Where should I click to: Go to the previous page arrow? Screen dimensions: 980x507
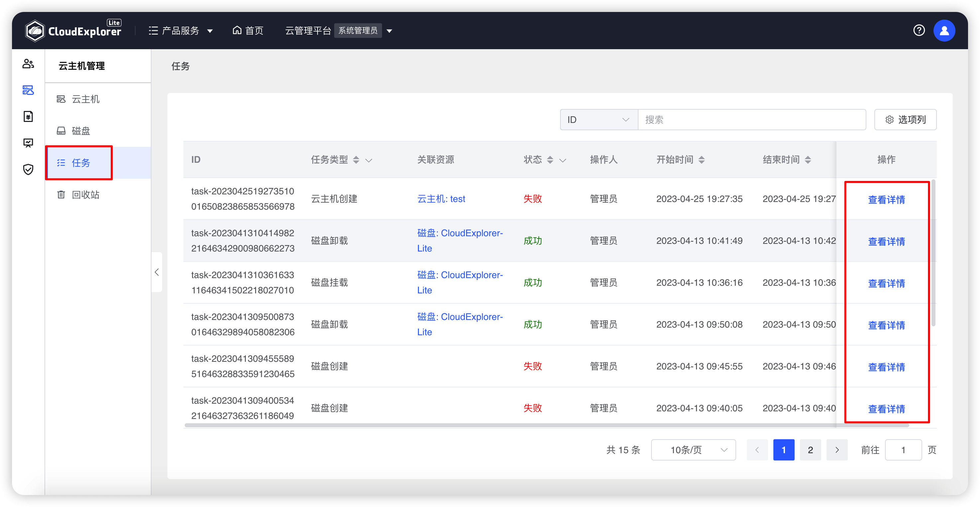click(x=757, y=450)
